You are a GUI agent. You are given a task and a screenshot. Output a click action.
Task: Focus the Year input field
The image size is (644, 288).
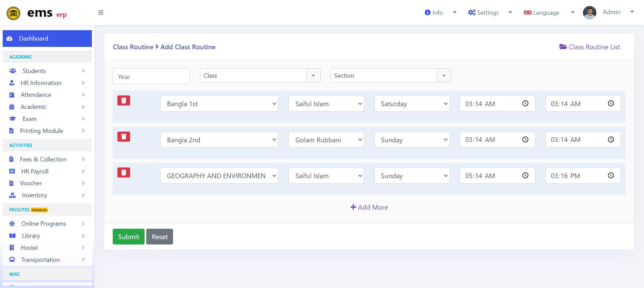(x=151, y=76)
